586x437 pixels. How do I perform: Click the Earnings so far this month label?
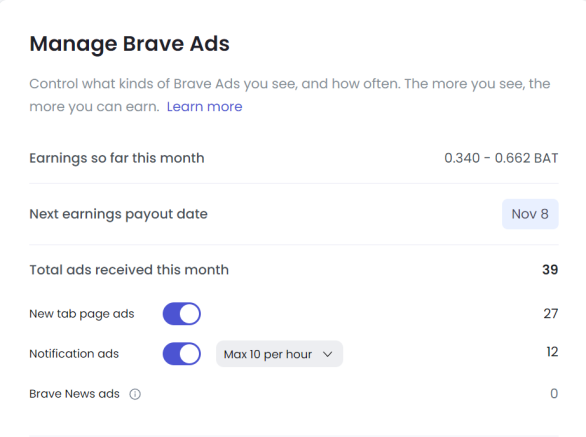pyautogui.click(x=117, y=159)
